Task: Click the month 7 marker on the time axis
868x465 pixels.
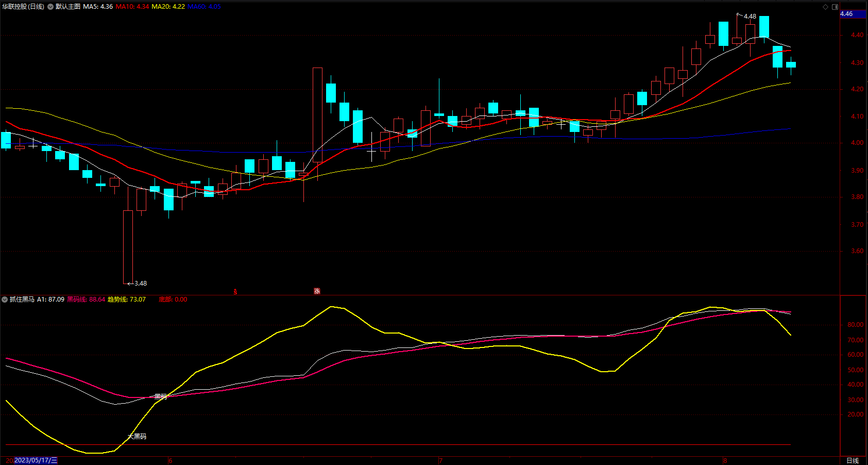Action: click(441, 461)
